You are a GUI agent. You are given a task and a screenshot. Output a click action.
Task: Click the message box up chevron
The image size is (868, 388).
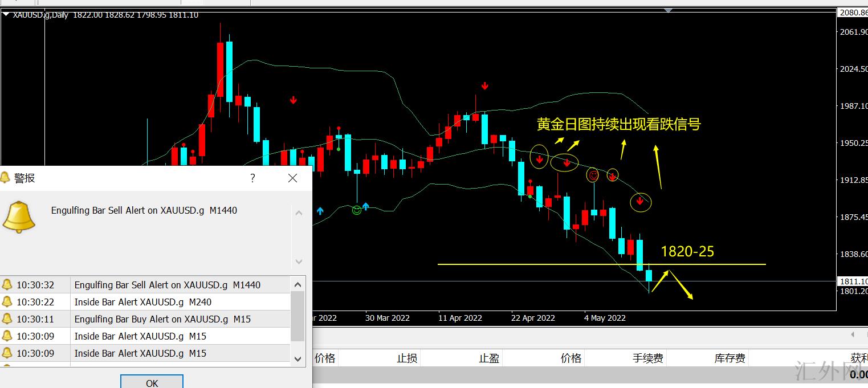point(299,213)
